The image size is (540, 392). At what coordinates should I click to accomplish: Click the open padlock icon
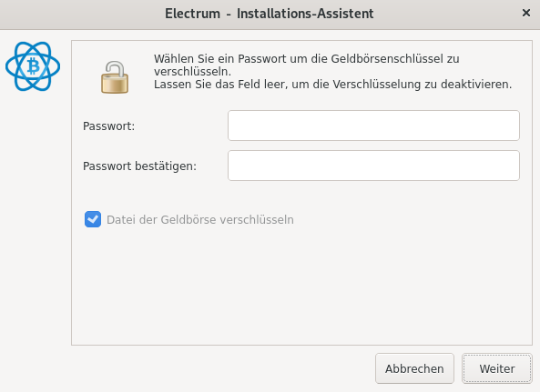click(115, 77)
